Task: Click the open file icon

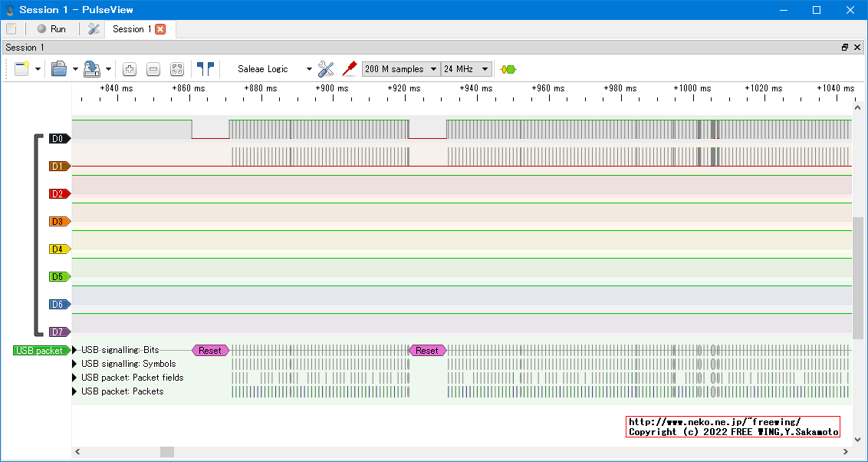Action: pyautogui.click(x=59, y=69)
